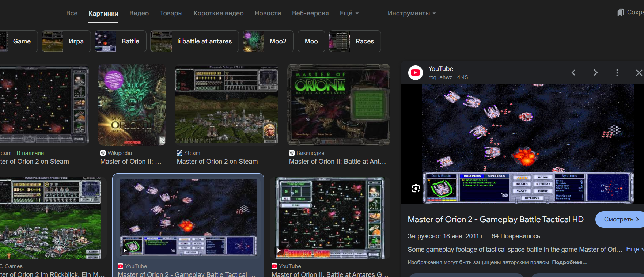Open the Orion II title screen thumbnail

point(339,105)
